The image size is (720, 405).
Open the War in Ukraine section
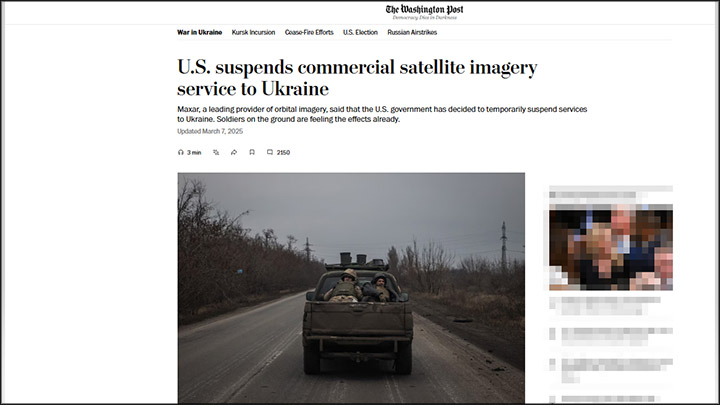point(200,33)
